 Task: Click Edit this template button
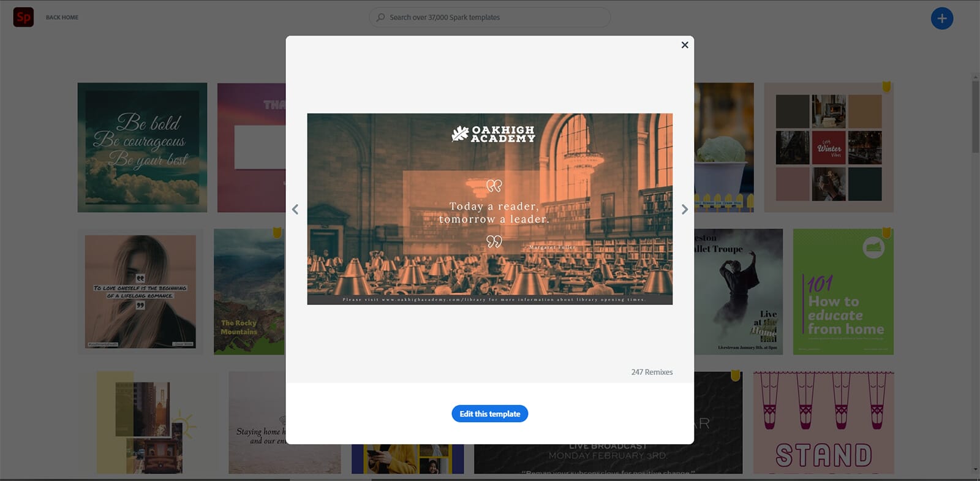click(x=489, y=414)
